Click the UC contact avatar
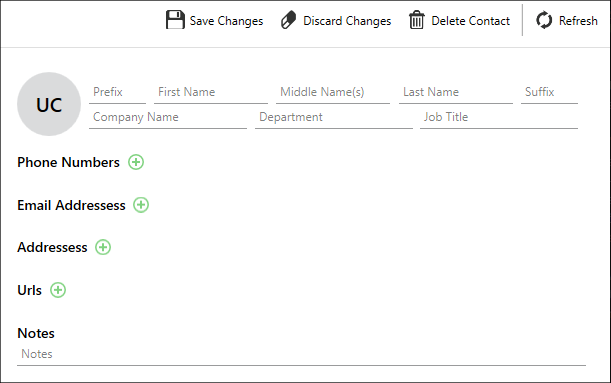This screenshot has width=611, height=383. coord(49,104)
